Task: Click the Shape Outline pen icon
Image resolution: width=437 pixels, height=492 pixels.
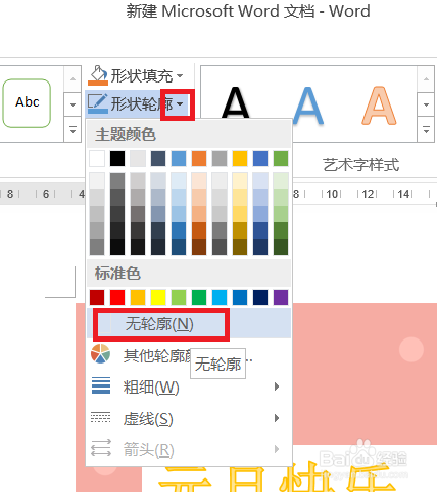Action: 97,104
